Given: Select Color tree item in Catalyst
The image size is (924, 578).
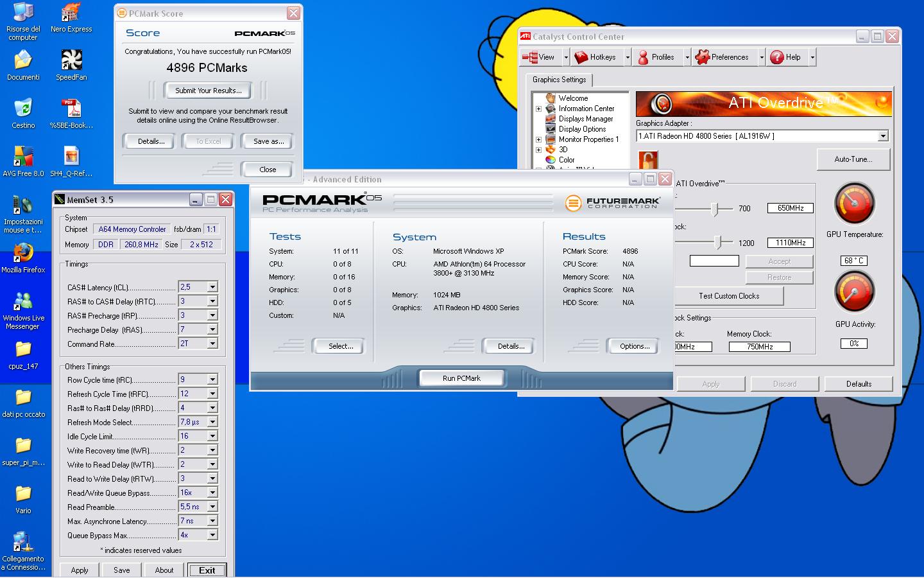Looking at the screenshot, I should 567,160.
